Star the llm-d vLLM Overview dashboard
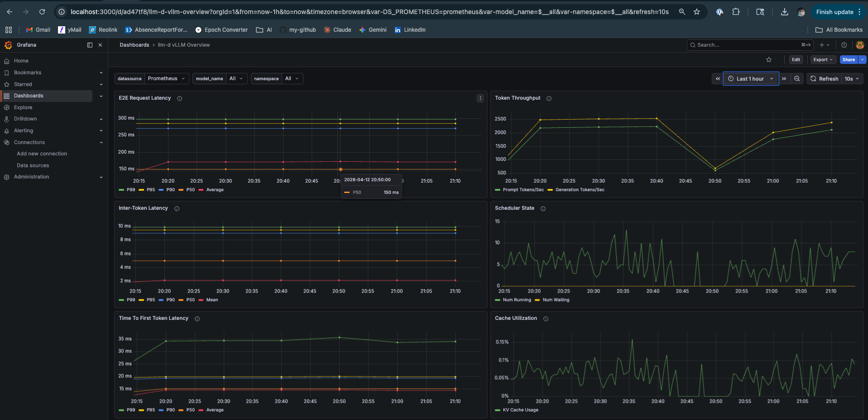 click(769, 59)
